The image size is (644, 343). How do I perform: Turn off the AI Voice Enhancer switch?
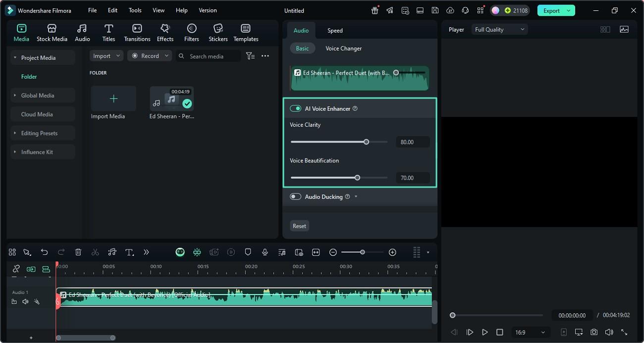(296, 108)
